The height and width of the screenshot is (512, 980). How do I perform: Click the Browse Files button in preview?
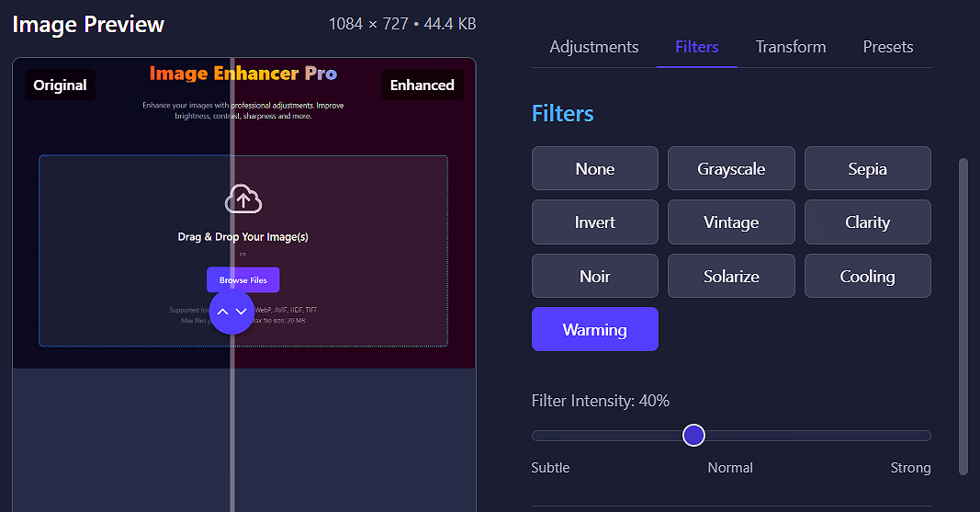click(242, 279)
